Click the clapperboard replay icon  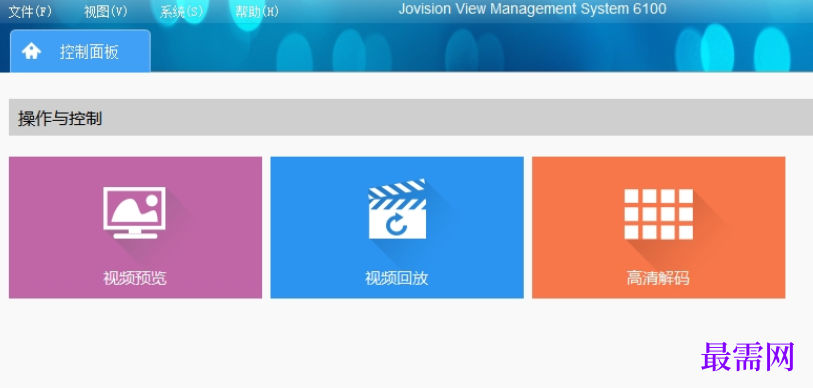coord(397,209)
